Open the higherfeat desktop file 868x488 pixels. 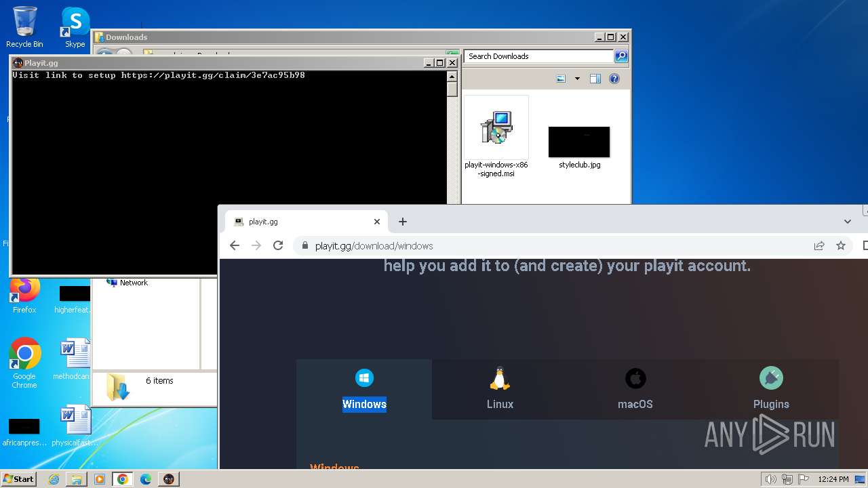click(73, 300)
